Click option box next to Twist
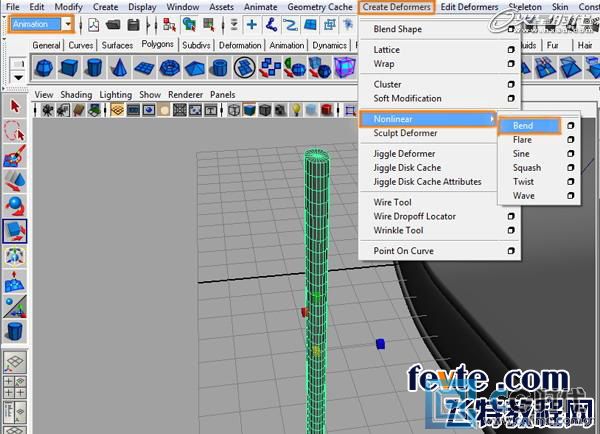Image resolution: width=600 pixels, height=434 pixels. pyautogui.click(x=571, y=182)
